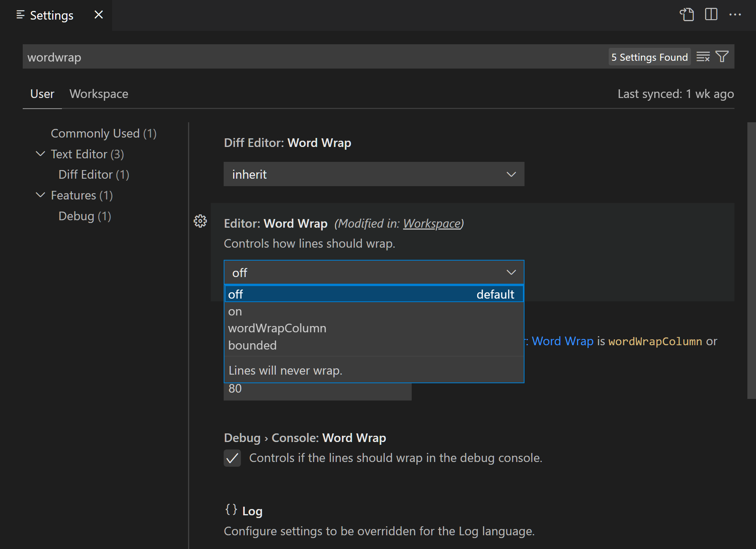Open gear menu for Editor Word Wrap
This screenshot has width=756, height=549.
tap(200, 221)
